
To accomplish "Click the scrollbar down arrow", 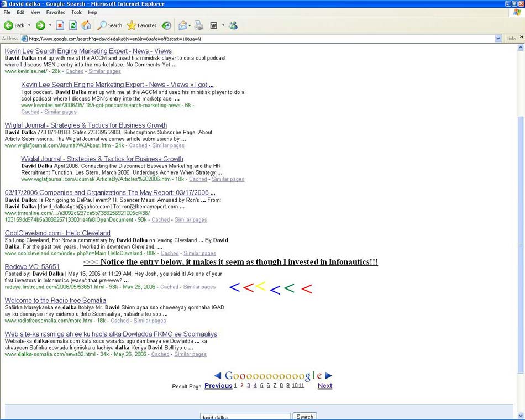I will point(521,416).
